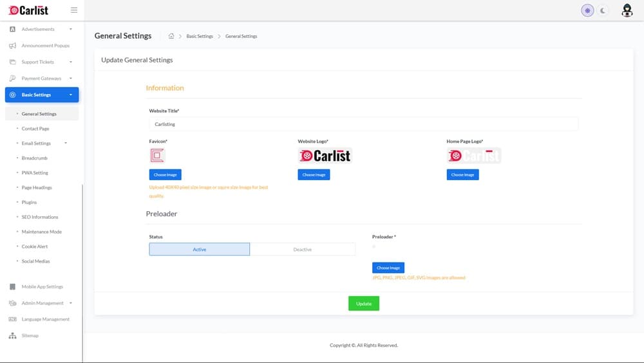644x363 pixels.
Task: Set preloader status to Deactive
Action: (x=302, y=250)
